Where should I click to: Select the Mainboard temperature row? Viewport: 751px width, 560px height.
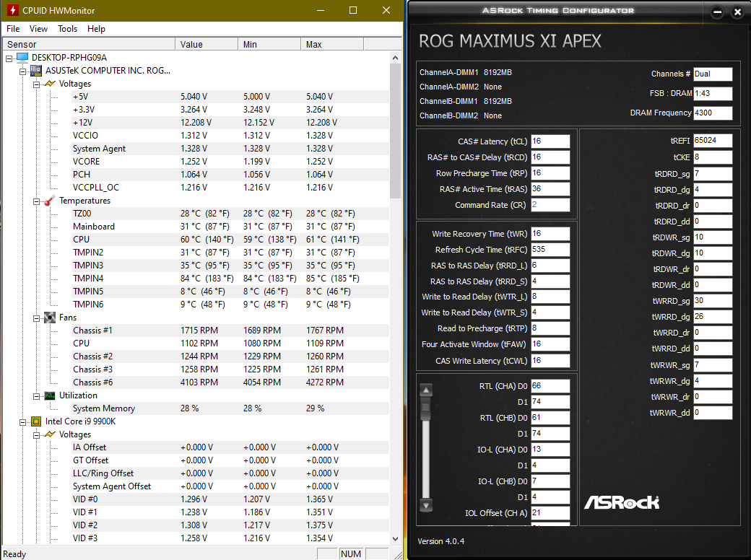(x=230, y=227)
